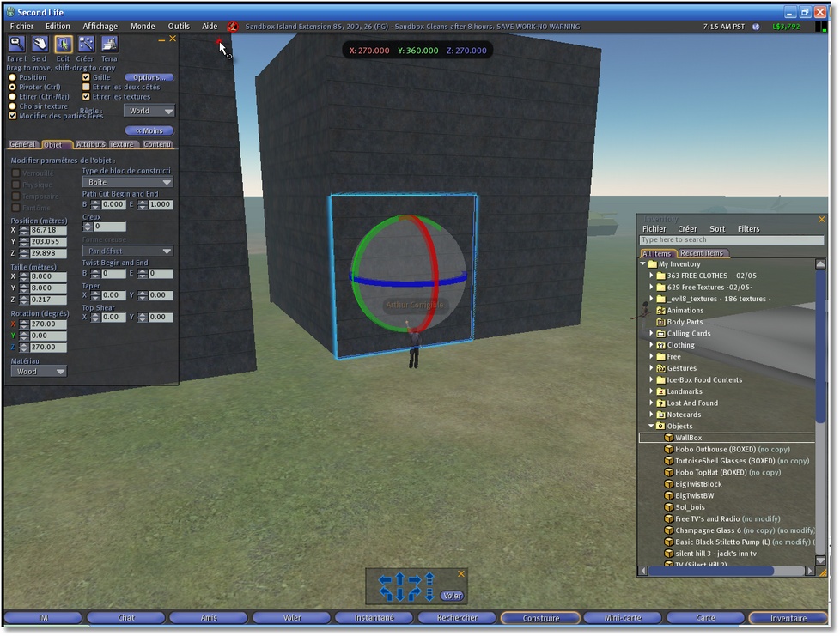The height and width of the screenshot is (636, 840).
Task: Expand the Clothing folder
Action: (x=651, y=345)
